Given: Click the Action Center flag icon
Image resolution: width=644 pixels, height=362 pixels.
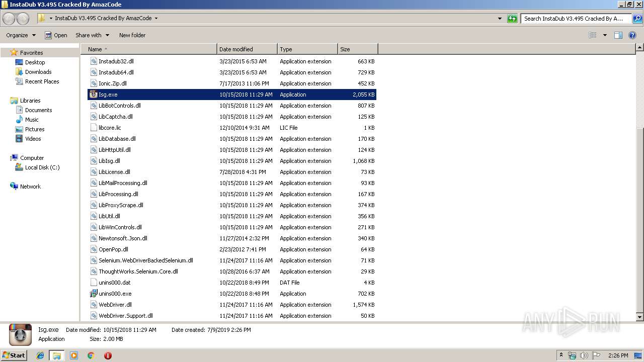Looking at the screenshot, I should 596,355.
